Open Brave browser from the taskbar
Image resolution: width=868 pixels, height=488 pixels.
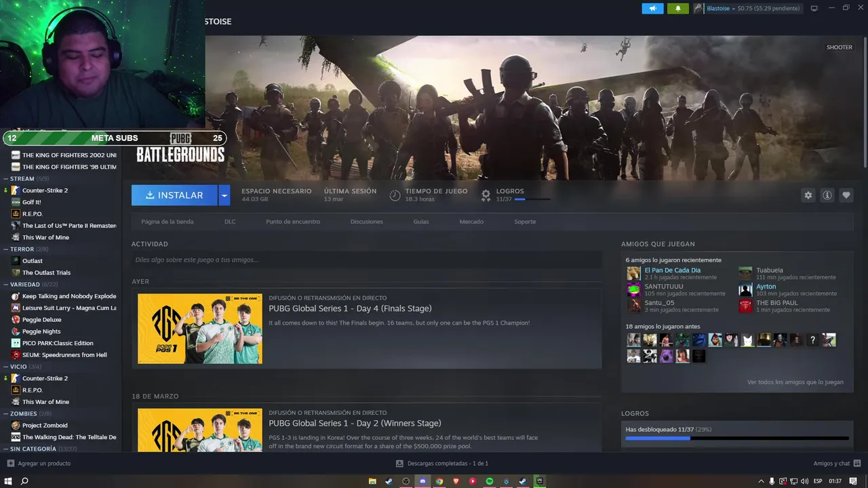coord(456,481)
